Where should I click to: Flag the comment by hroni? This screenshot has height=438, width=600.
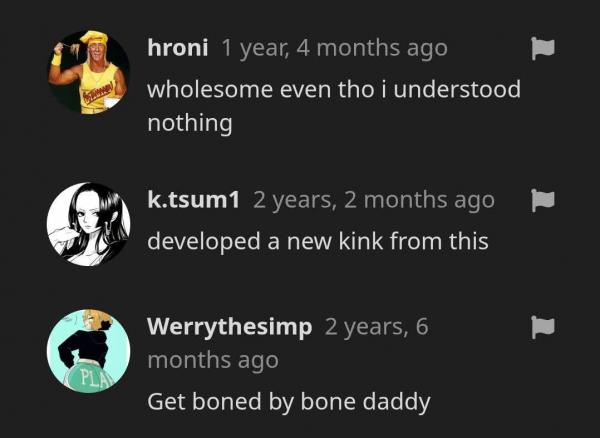[543, 49]
